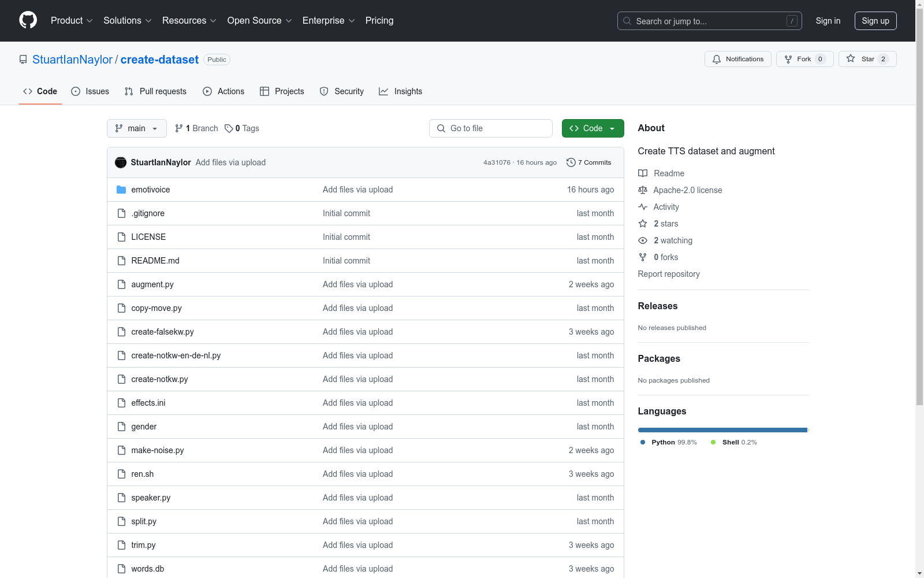Fork the repository with Fork button

click(805, 59)
